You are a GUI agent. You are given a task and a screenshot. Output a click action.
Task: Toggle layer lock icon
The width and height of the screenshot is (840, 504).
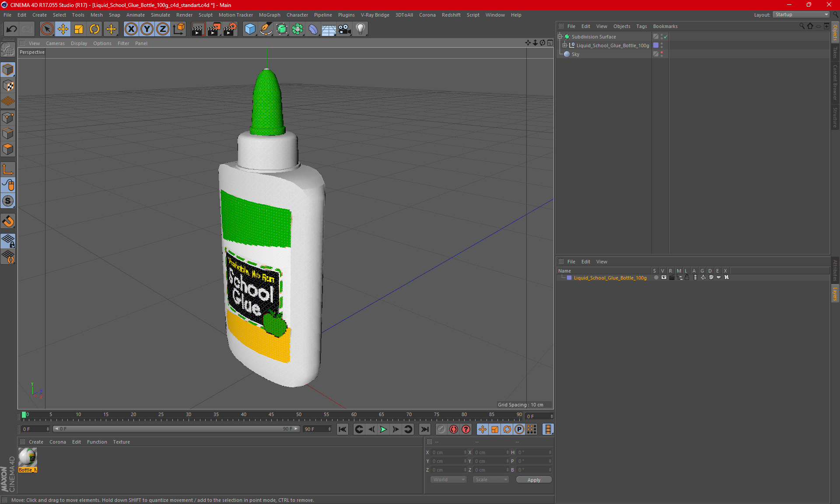tap(687, 277)
